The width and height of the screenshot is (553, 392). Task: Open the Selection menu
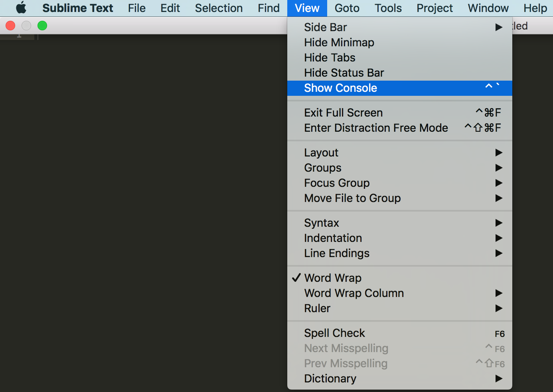coord(219,8)
